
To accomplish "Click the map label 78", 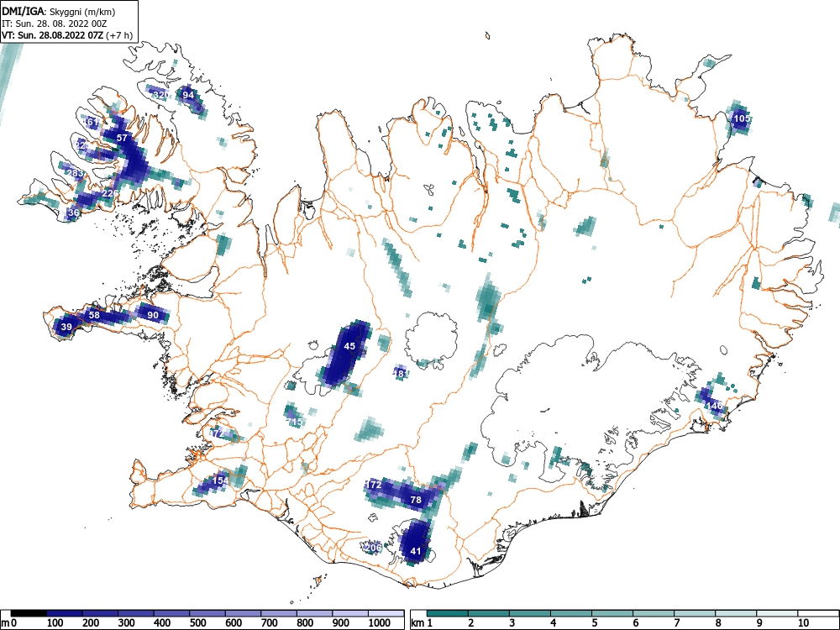I will click(416, 500).
